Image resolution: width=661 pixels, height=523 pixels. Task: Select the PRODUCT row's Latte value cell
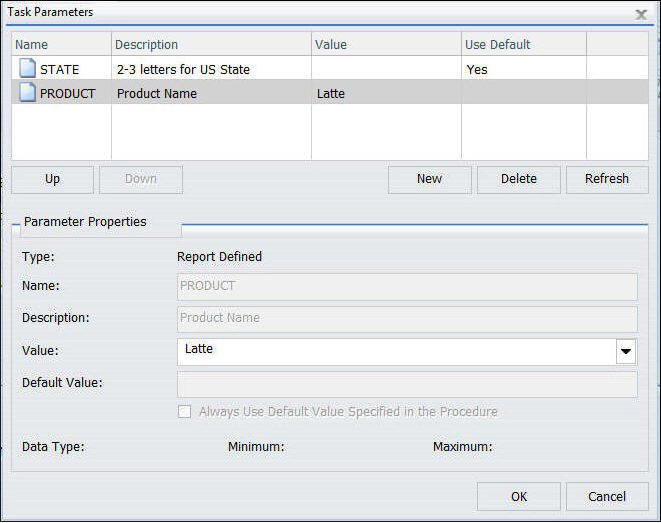click(x=386, y=93)
